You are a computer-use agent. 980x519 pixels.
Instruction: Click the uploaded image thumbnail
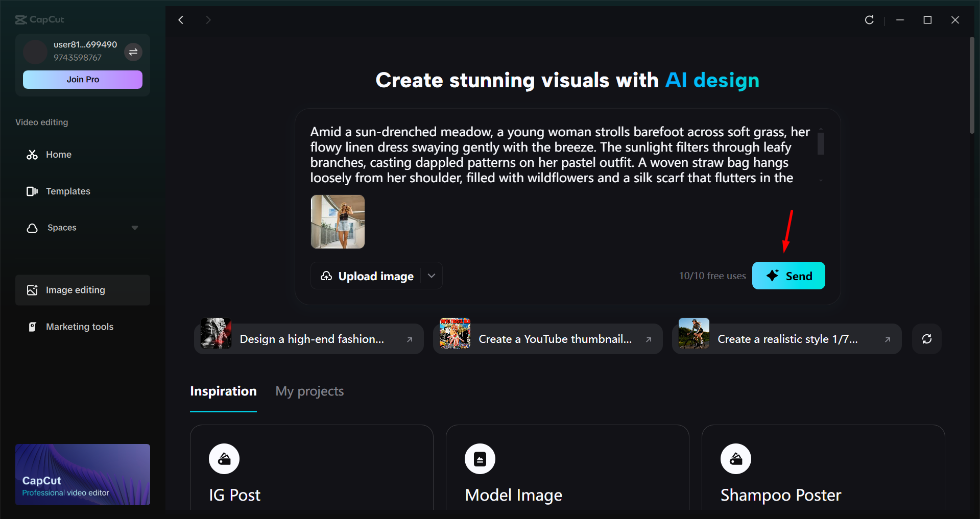[337, 221]
